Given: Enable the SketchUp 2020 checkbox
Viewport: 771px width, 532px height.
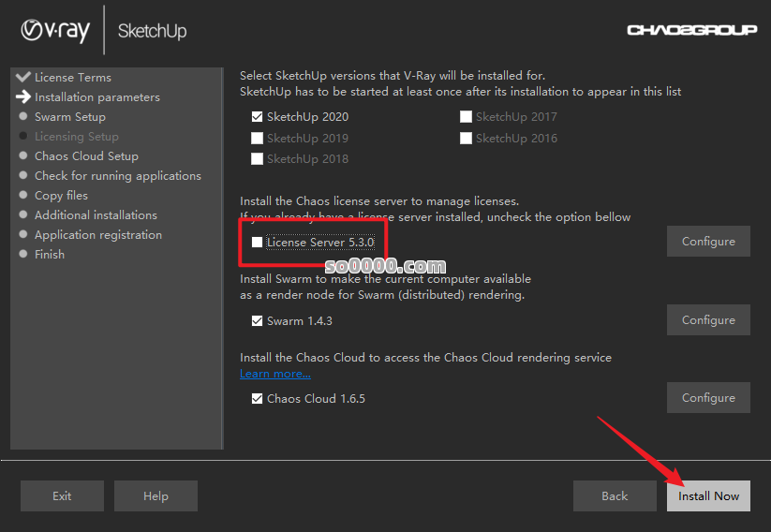Looking at the screenshot, I should click(258, 117).
